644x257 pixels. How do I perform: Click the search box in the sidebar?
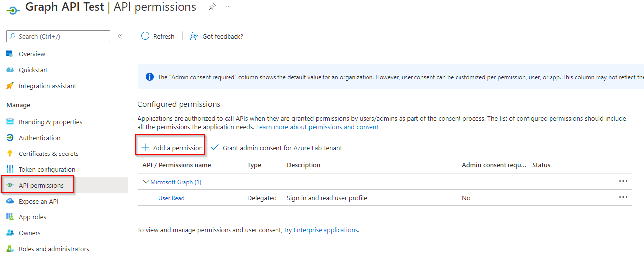(58, 36)
